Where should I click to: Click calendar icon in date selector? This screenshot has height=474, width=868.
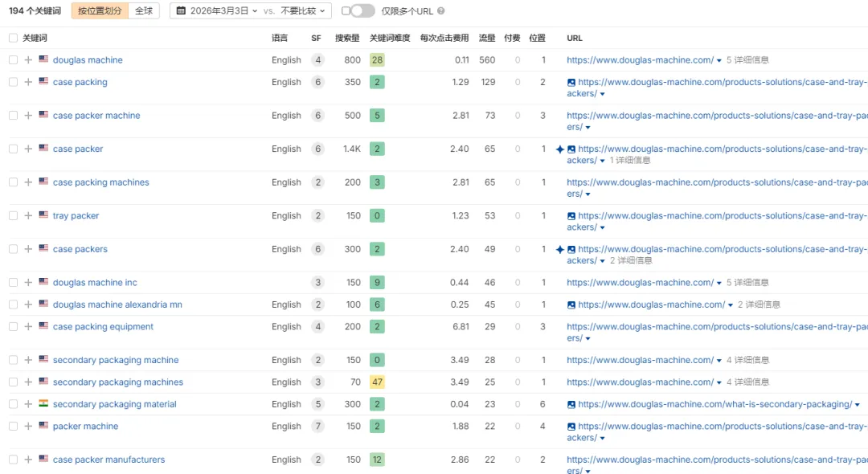(181, 10)
